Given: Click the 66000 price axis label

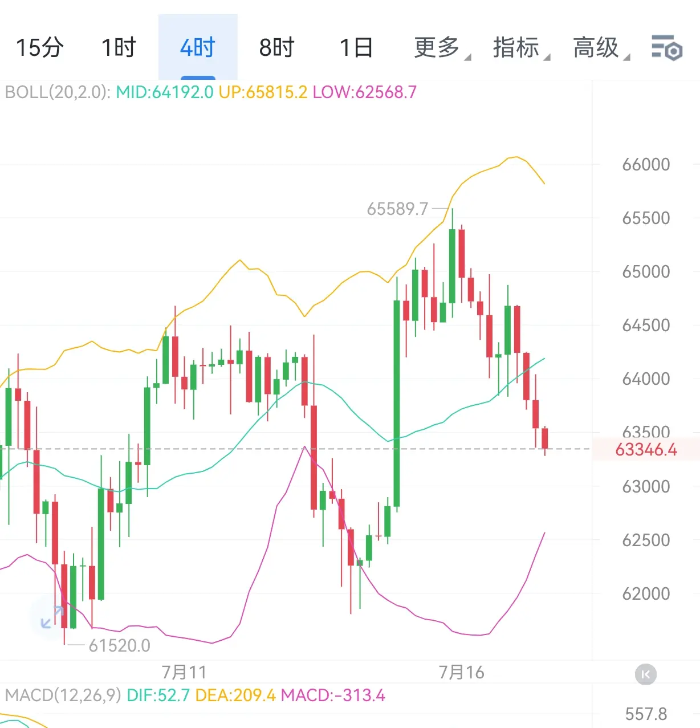Looking at the screenshot, I should tap(646, 165).
